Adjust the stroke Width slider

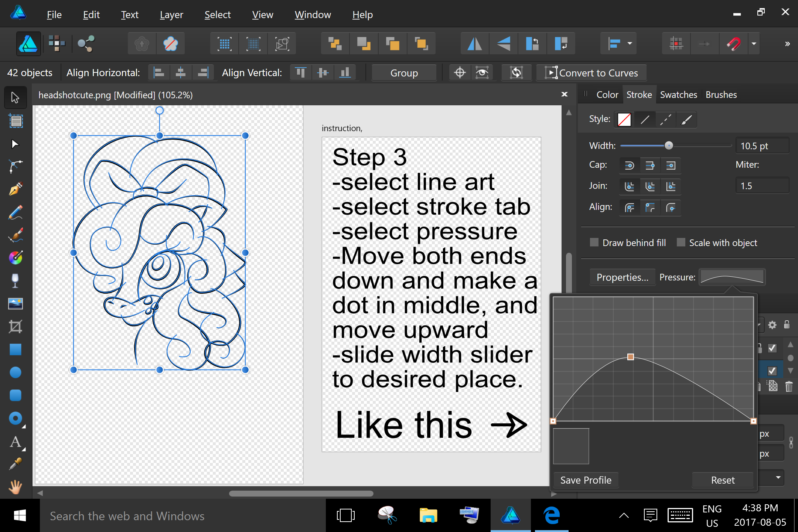(669, 145)
